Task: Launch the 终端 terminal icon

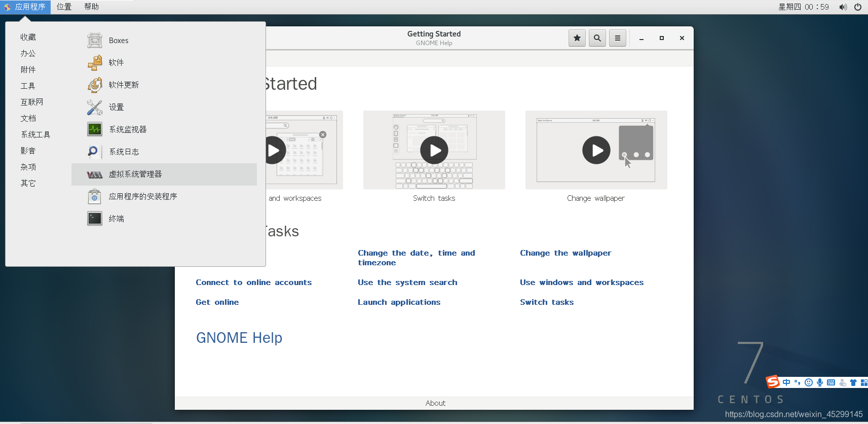Action: (95, 219)
